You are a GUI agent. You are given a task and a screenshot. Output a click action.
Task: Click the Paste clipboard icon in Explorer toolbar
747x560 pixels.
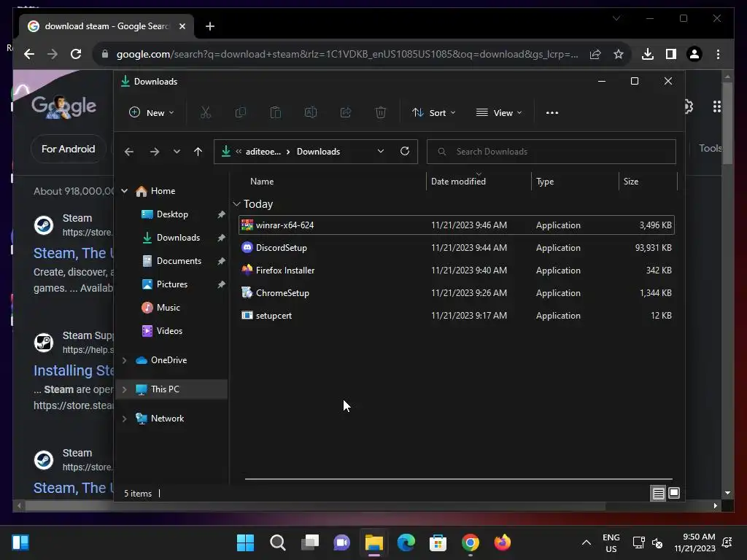coord(275,113)
